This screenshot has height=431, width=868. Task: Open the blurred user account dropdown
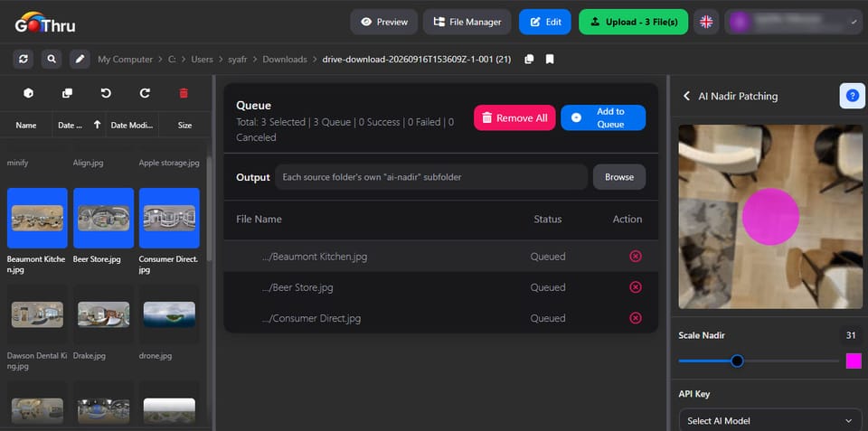(x=793, y=22)
